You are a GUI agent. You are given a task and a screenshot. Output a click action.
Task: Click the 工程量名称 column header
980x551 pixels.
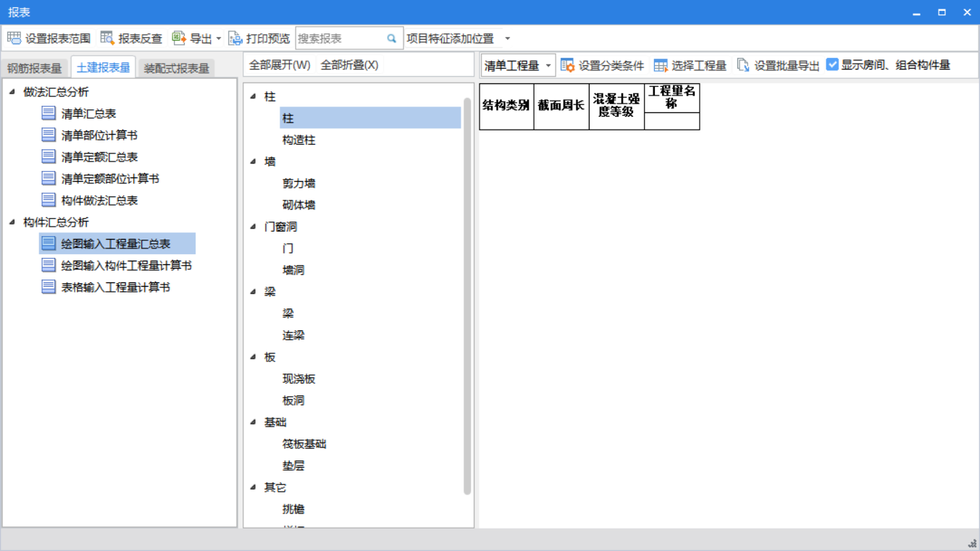pyautogui.click(x=671, y=98)
